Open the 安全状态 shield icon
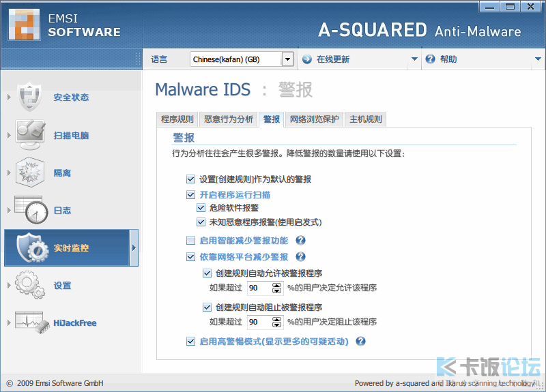 [30, 96]
